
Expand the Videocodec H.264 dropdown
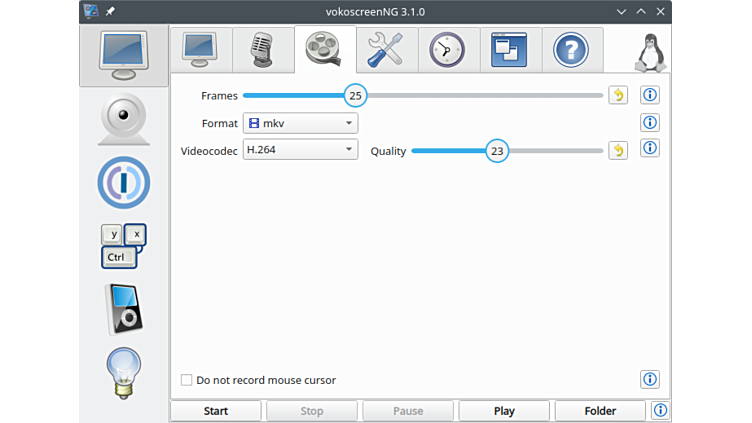(300, 150)
